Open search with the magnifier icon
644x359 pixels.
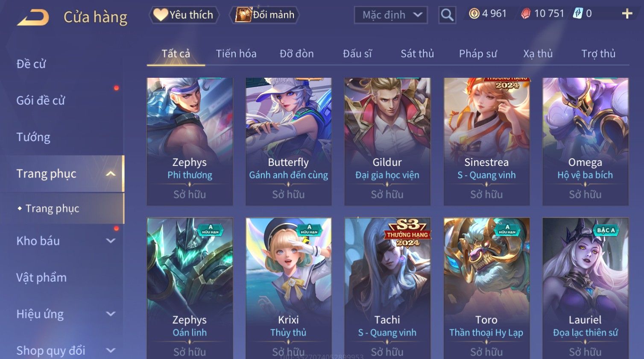click(447, 15)
